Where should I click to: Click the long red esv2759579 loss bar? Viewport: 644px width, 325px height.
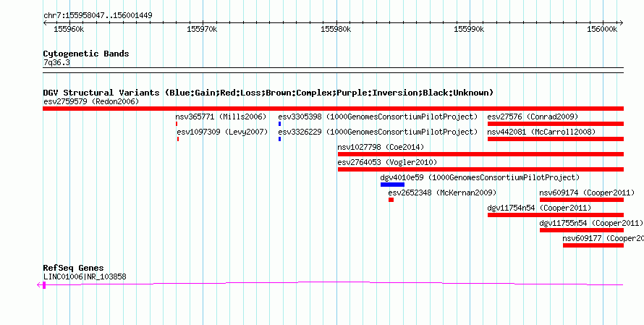tap(333, 109)
